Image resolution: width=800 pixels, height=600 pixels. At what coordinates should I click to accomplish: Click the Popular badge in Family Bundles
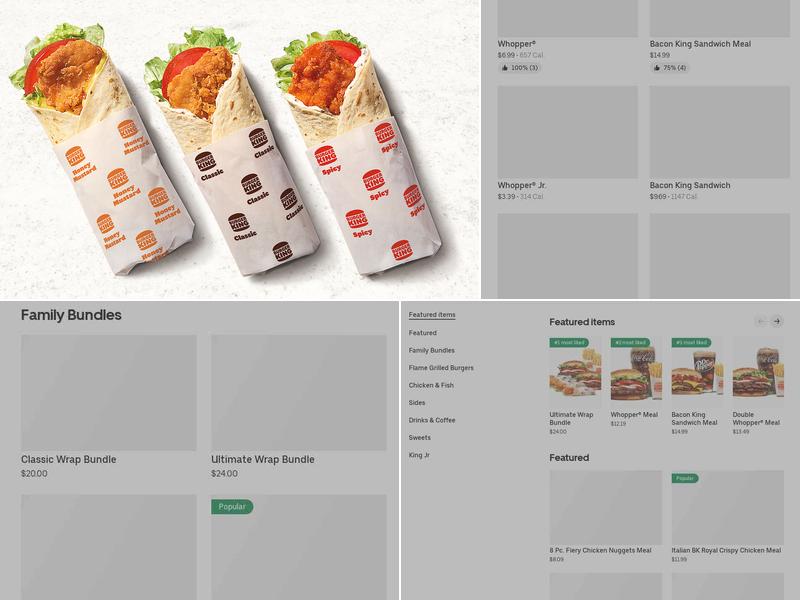coord(232,507)
